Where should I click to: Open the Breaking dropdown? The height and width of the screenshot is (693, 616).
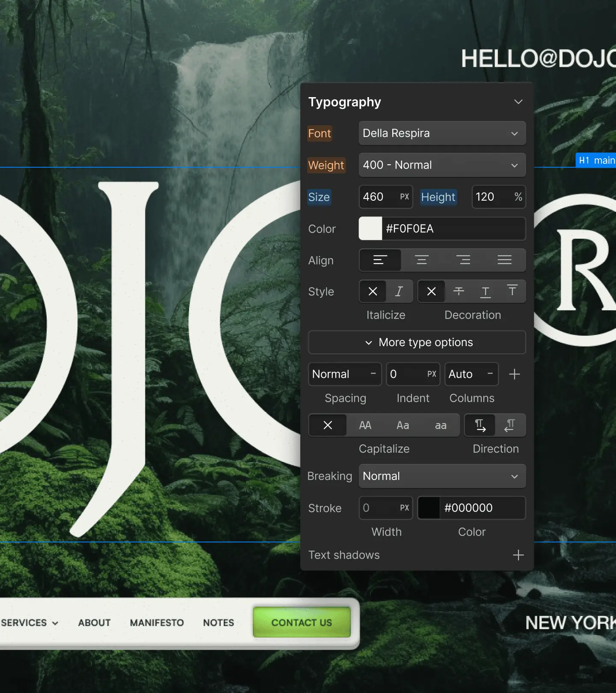tap(442, 476)
